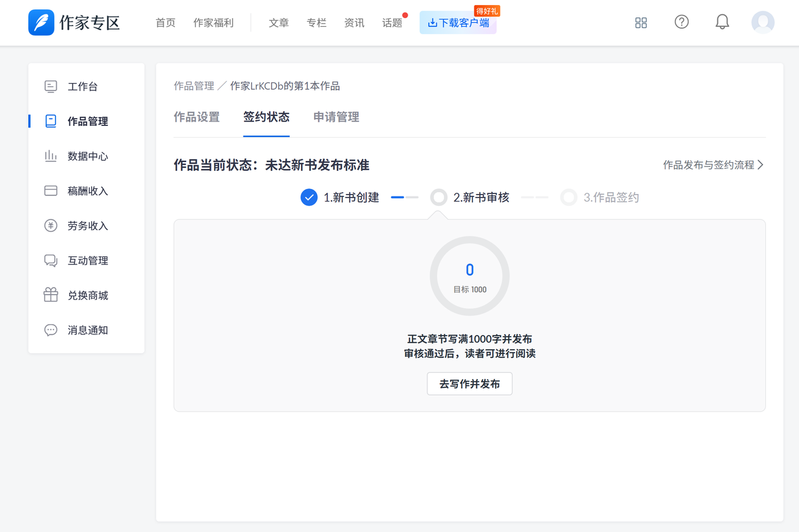This screenshot has width=799, height=532.
Task: Click the 数据中心 bar chart icon
Action: point(51,157)
